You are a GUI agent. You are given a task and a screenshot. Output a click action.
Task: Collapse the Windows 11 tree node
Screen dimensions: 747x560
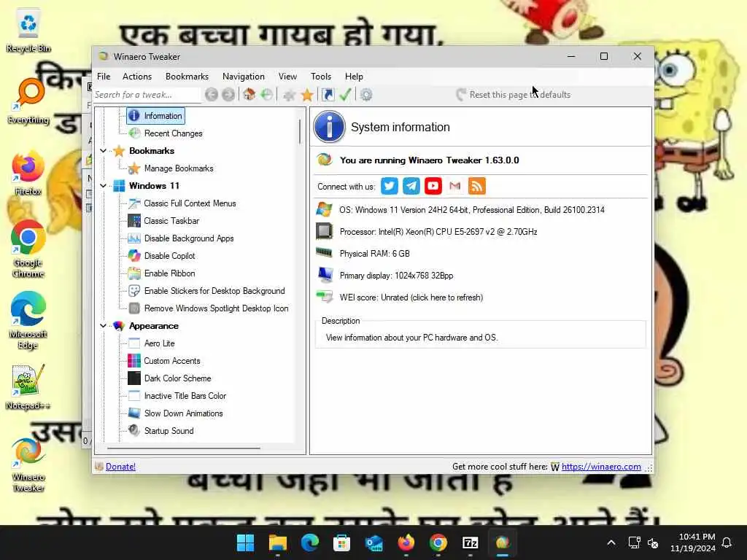pyautogui.click(x=103, y=186)
